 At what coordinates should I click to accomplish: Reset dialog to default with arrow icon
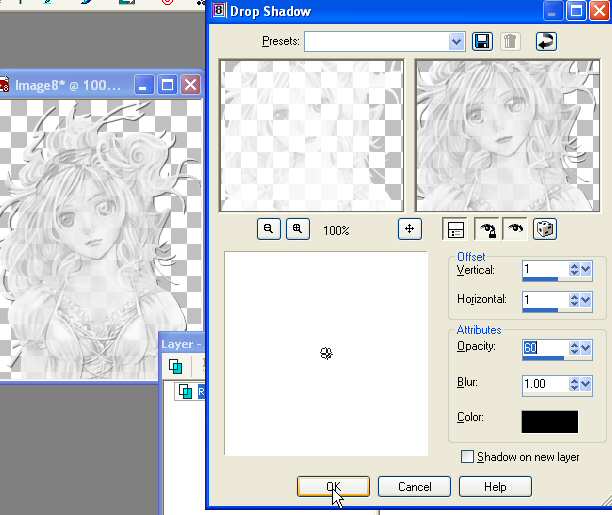546,41
